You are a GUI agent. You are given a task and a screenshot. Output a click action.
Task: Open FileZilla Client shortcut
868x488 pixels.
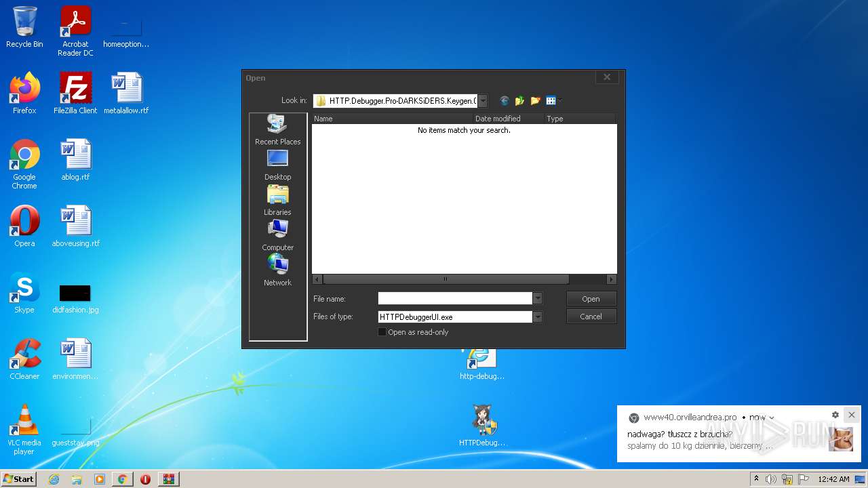pyautogui.click(x=75, y=94)
